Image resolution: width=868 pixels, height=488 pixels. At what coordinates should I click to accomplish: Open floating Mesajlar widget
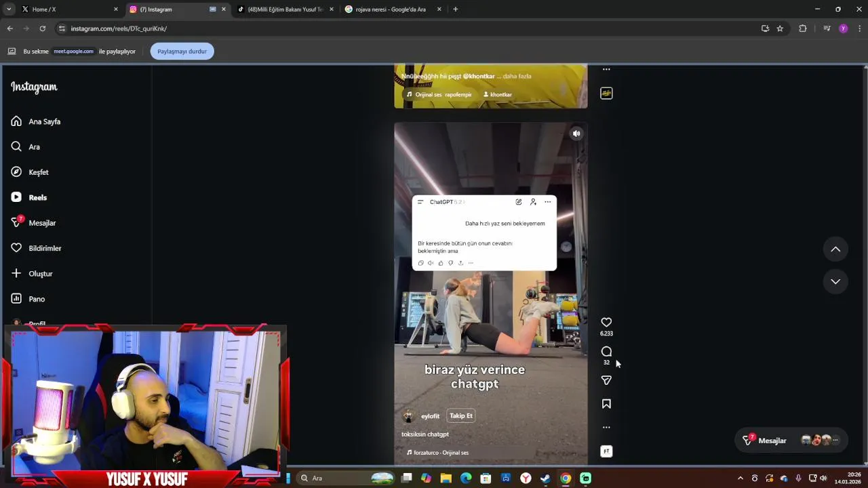[x=790, y=441]
